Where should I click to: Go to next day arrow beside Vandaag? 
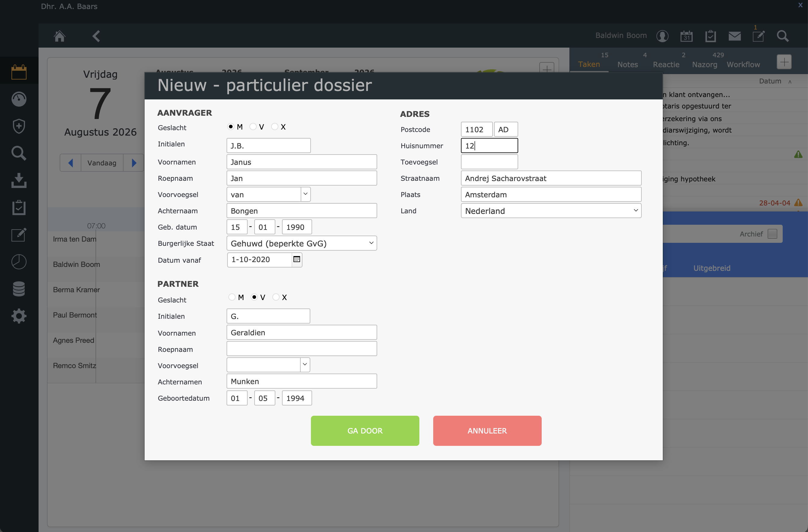coord(133,163)
